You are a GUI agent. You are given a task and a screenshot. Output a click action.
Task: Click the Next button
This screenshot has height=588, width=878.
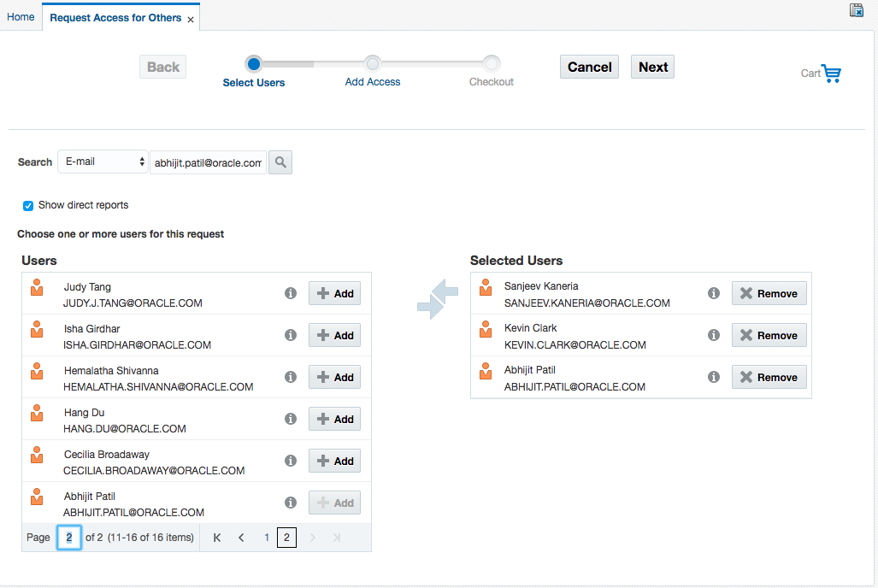pos(652,67)
